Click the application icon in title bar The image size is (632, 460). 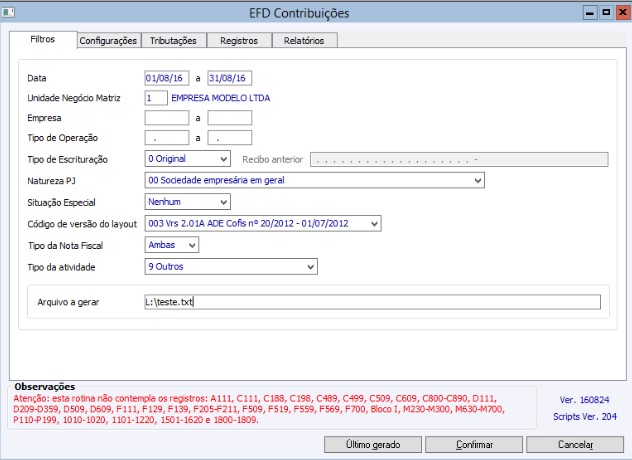8,13
